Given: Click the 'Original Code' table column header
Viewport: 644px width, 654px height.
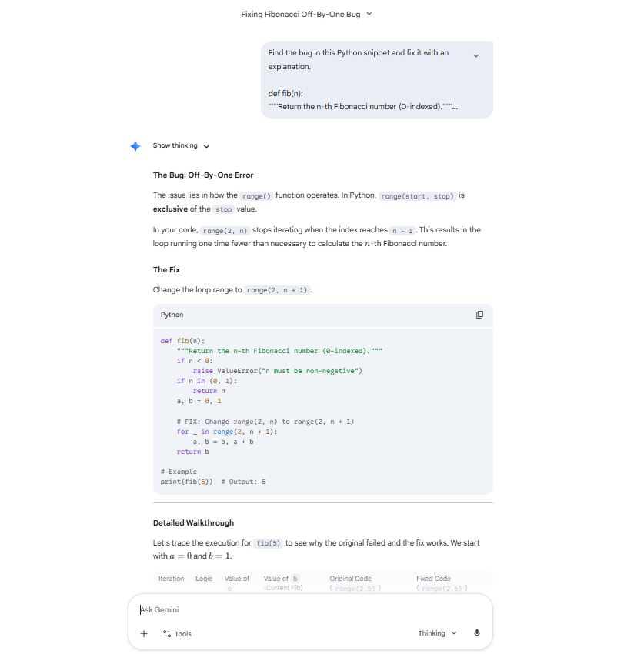Looking at the screenshot, I should click(350, 579).
